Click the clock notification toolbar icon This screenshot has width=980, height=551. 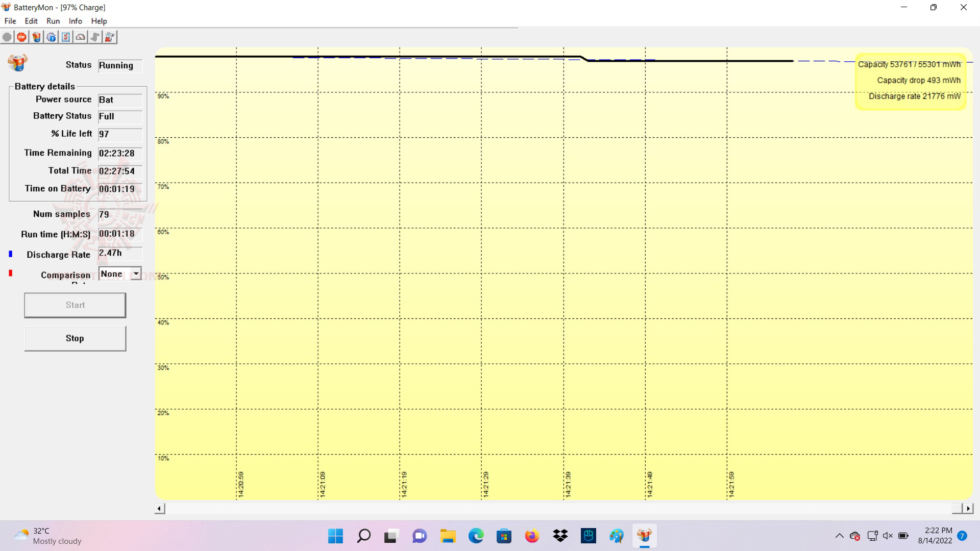coord(110,37)
